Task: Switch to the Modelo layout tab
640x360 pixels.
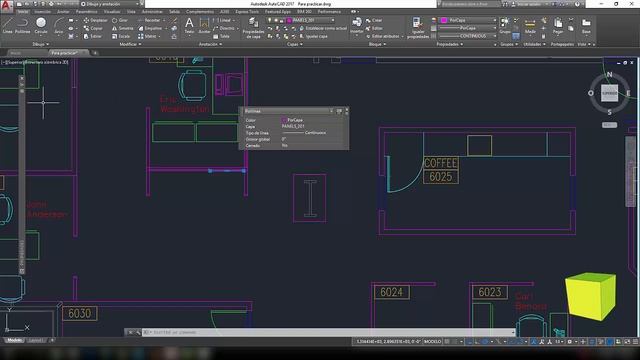Action: click(x=14, y=340)
